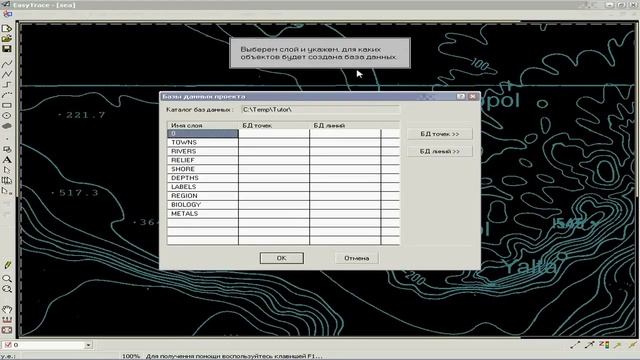Select the text tool letter A
The width and height of the screenshot is (640, 360).
pyautogui.click(x=7, y=160)
